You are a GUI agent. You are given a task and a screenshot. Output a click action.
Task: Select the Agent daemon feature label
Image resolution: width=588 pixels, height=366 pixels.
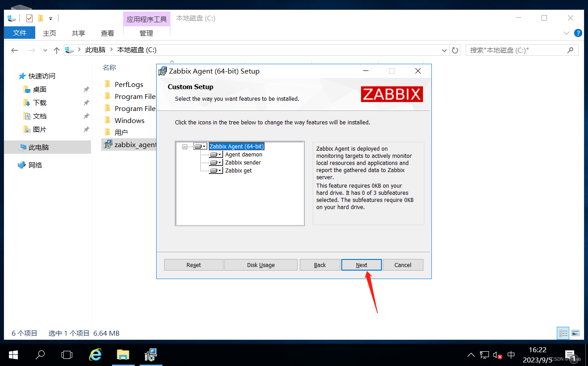coord(244,155)
